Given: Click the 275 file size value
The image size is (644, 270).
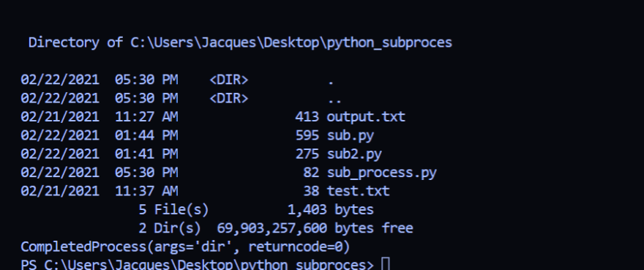Looking at the screenshot, I should tap(307, 154).
